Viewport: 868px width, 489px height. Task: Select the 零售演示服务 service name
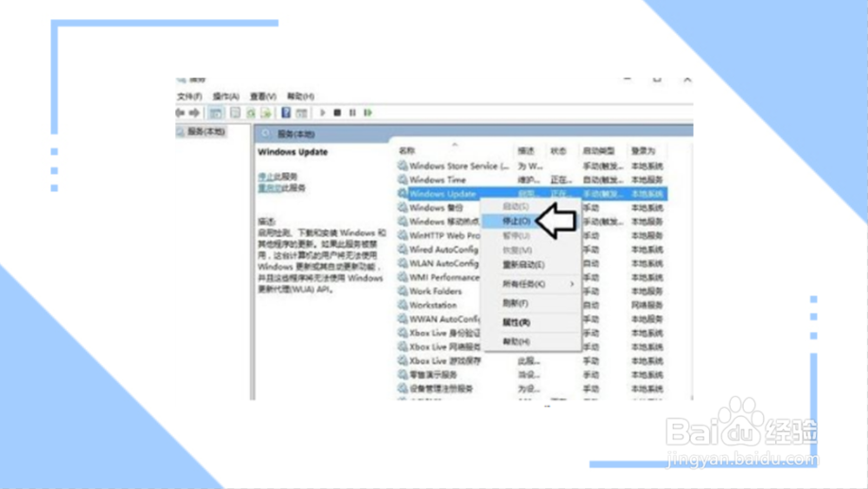(x=433, y=374)
